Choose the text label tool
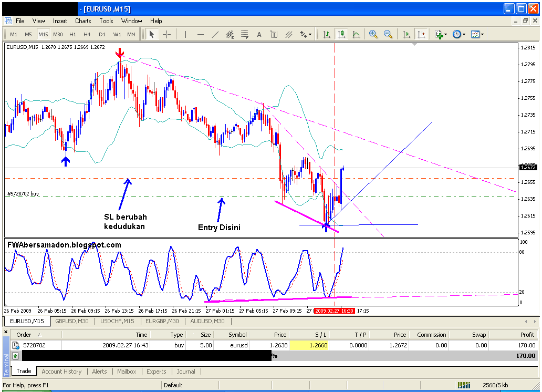The image size is (542, 392). [x=274, y=34]
